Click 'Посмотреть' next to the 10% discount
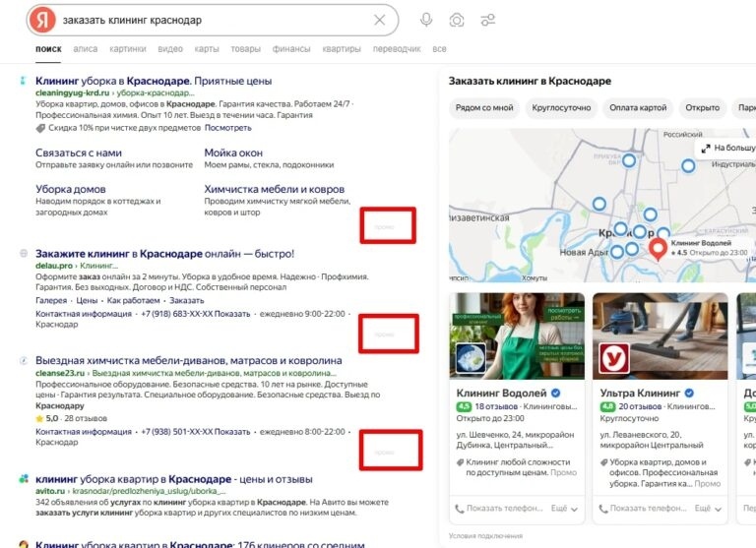 [228, 128]
